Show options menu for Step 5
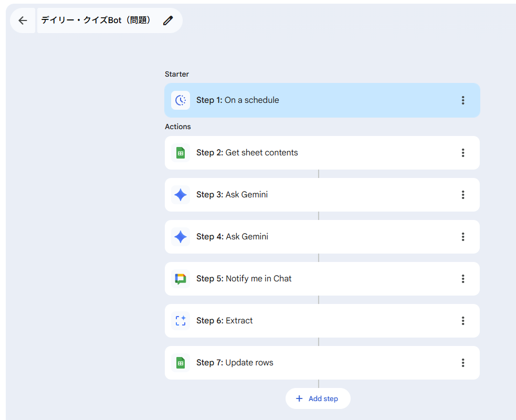 463,279
